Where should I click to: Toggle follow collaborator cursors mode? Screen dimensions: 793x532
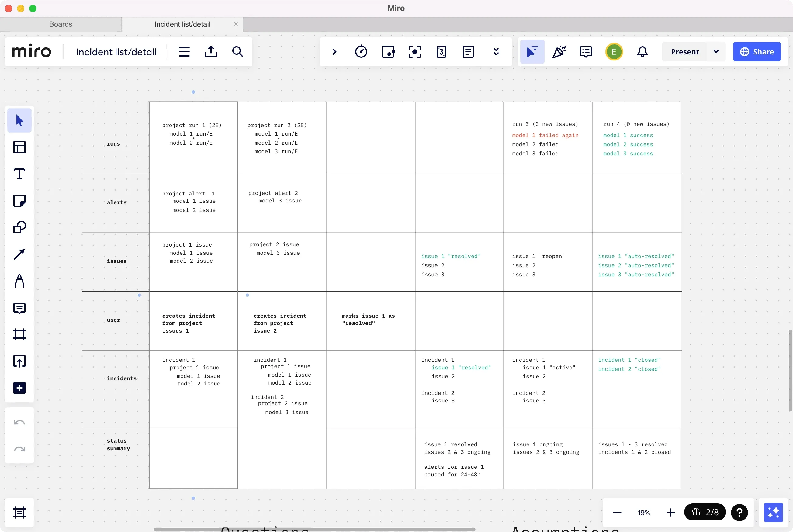tap(532, 52)
